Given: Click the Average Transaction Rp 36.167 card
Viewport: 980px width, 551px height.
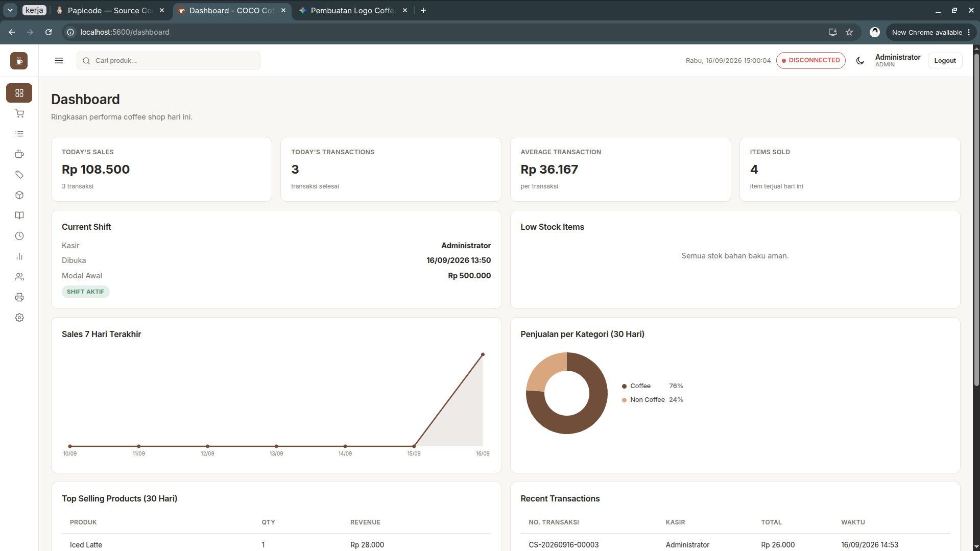Looking at the screenshot, I should pyautogui.click(x=620, y=169).
